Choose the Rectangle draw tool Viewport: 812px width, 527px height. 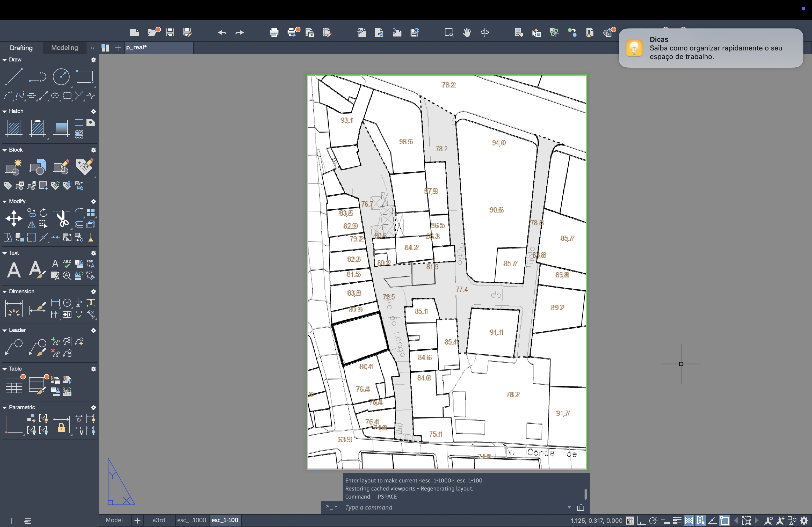[85, 76]
